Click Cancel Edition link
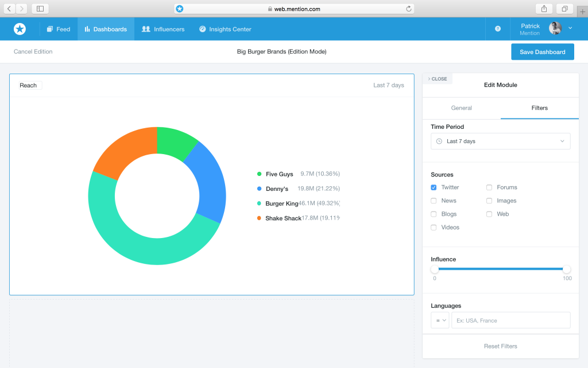The width and height of the screenshot is (588, 368). [x=33, y=52]
